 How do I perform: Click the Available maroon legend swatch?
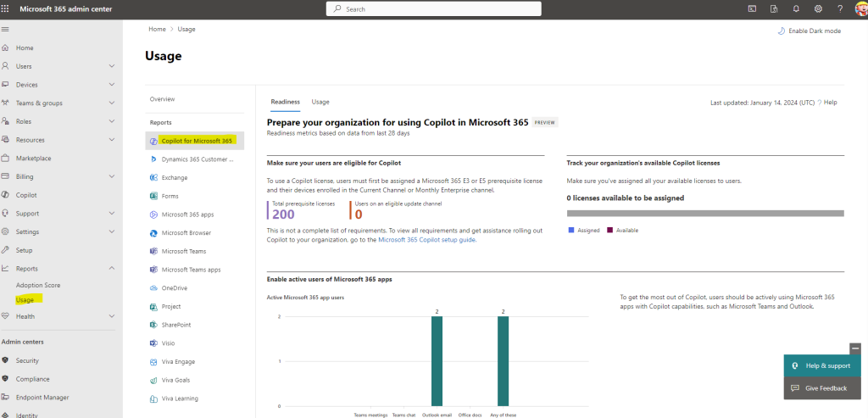[x=610, y=230]
